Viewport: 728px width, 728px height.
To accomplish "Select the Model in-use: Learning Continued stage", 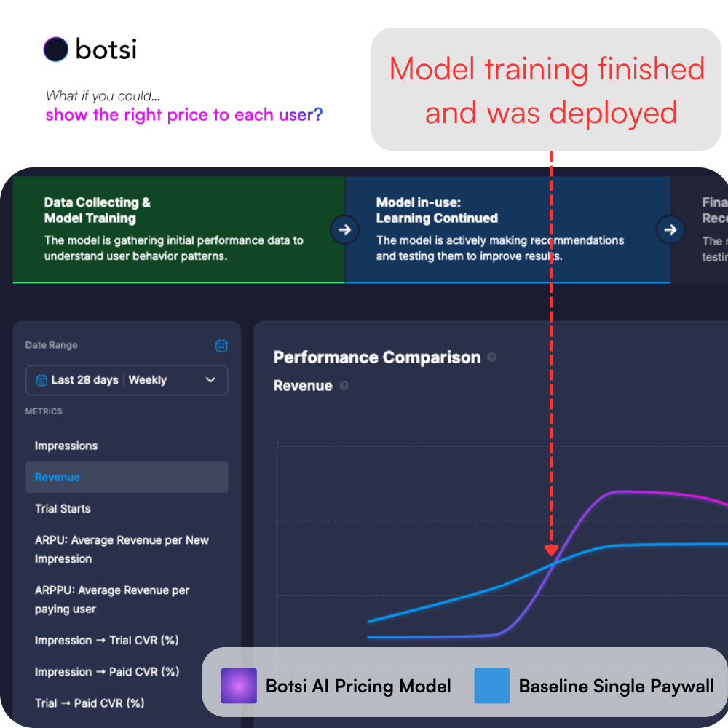I will tap(508, 229).
